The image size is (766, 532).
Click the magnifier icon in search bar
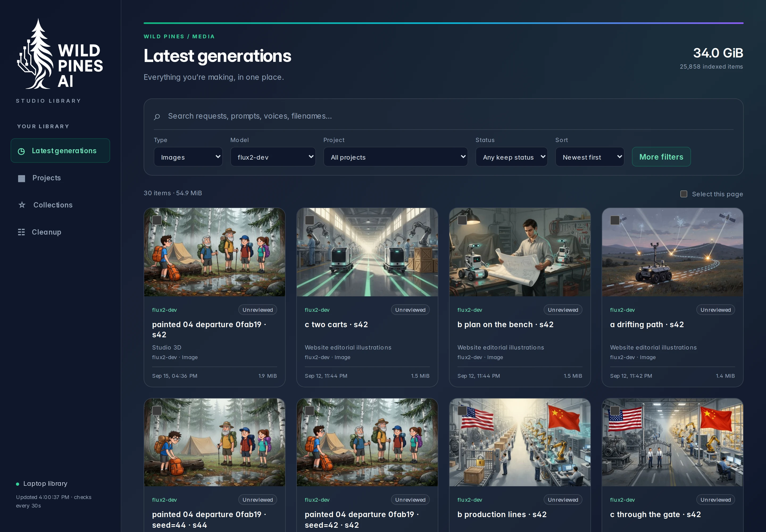pyautogui.click(x=157, y=117)
